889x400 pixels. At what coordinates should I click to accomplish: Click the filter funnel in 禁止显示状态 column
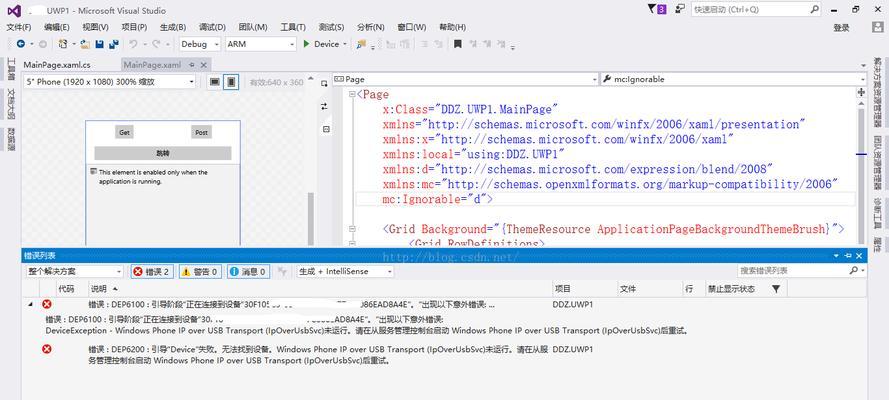pyautogui.click(x=776, y=289)
